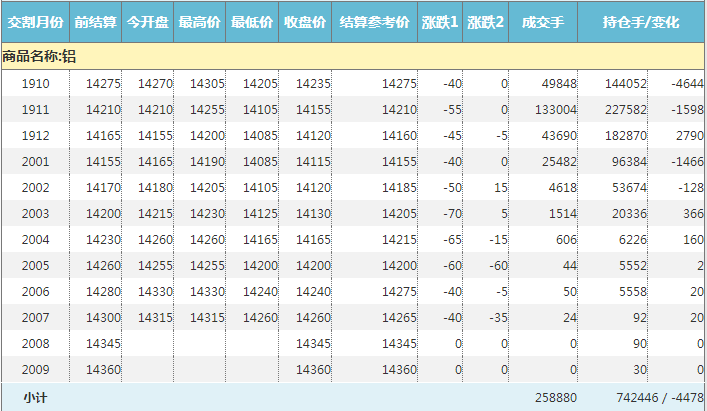The image size is (707, 411).
Task: Click the 2009 delivery month cell
Action: tap(35, 369)
